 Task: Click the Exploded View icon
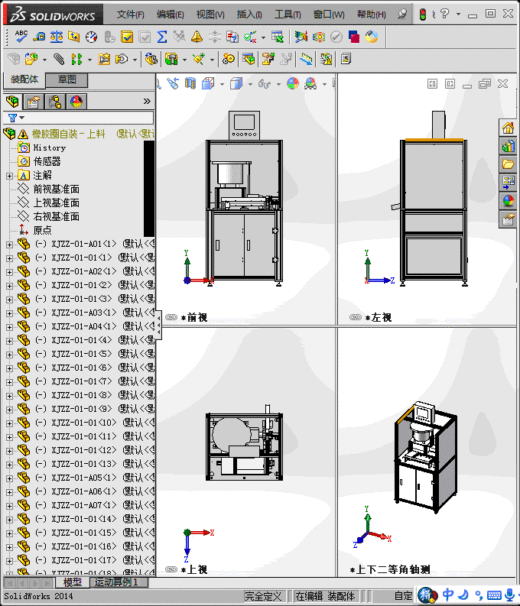268,59
